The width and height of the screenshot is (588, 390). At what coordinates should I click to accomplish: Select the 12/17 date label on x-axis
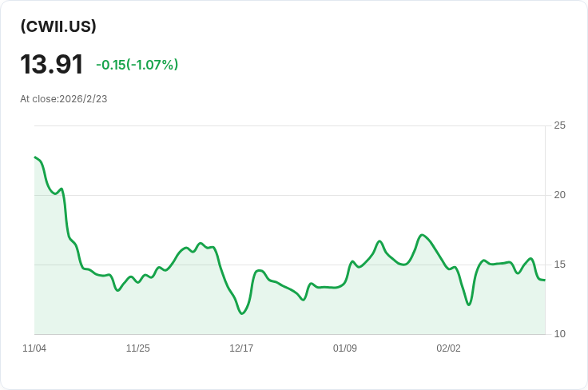click(241, 348)
